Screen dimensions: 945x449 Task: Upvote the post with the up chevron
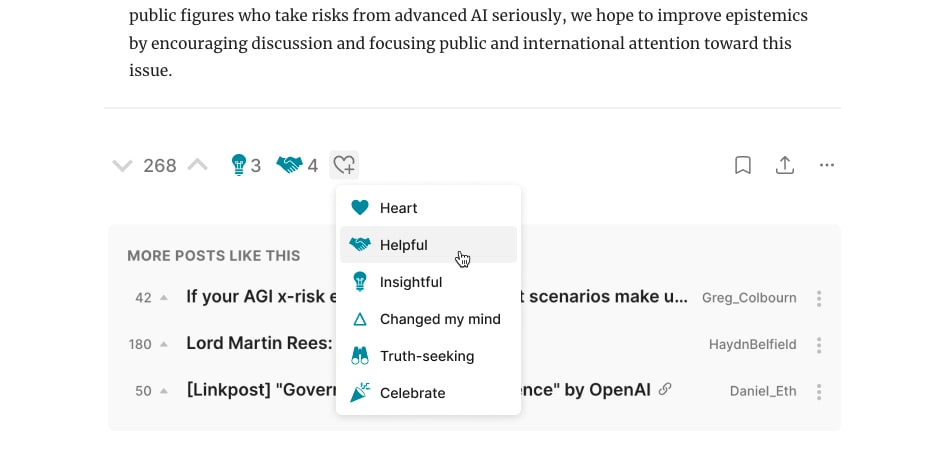198,165
